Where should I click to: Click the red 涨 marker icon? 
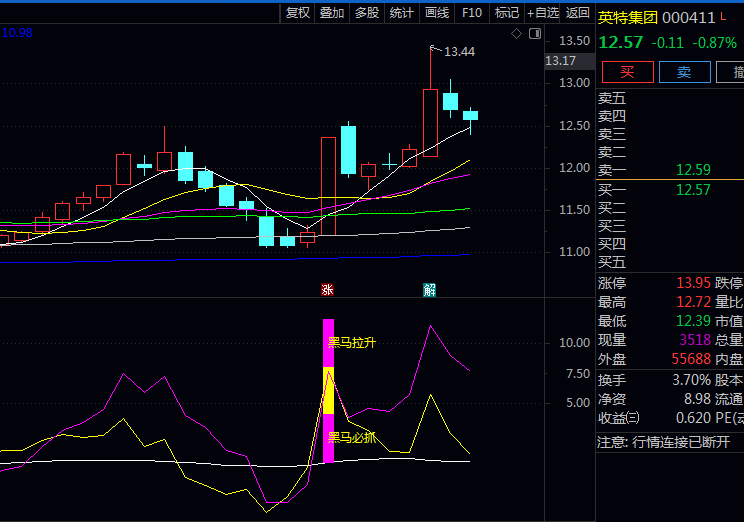click(x=327, y=290)
